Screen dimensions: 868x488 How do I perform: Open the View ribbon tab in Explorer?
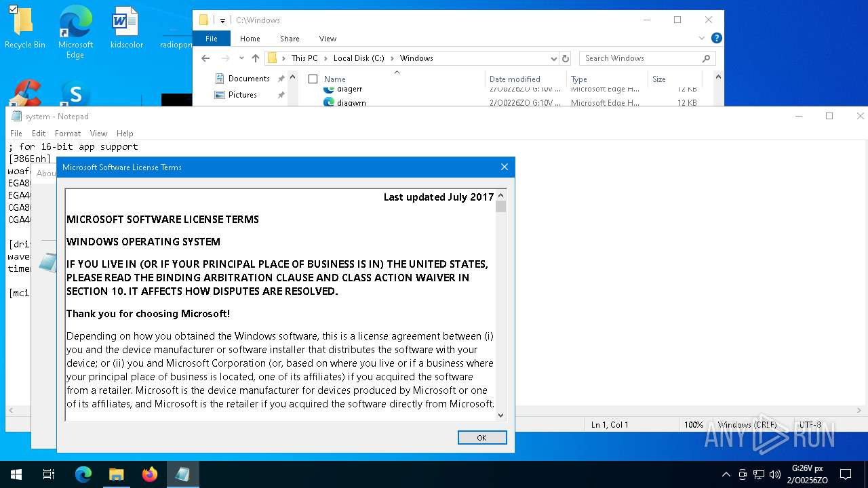click(x=328, y=39)
